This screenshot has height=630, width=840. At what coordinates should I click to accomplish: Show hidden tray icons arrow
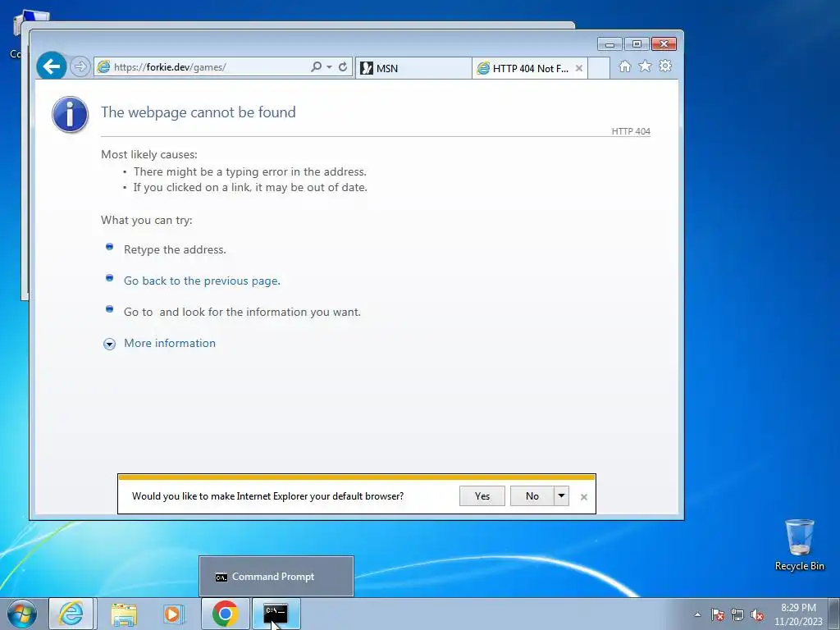point(697,615)
